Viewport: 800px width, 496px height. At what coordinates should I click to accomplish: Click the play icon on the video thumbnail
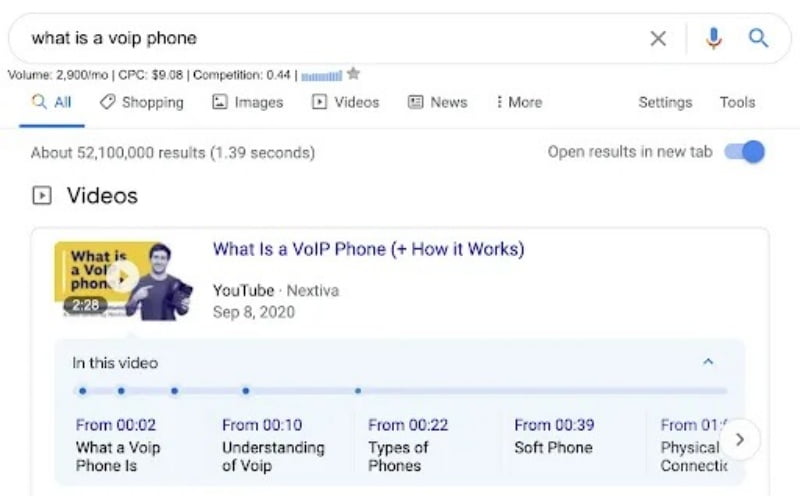click(x=122, y=277)
